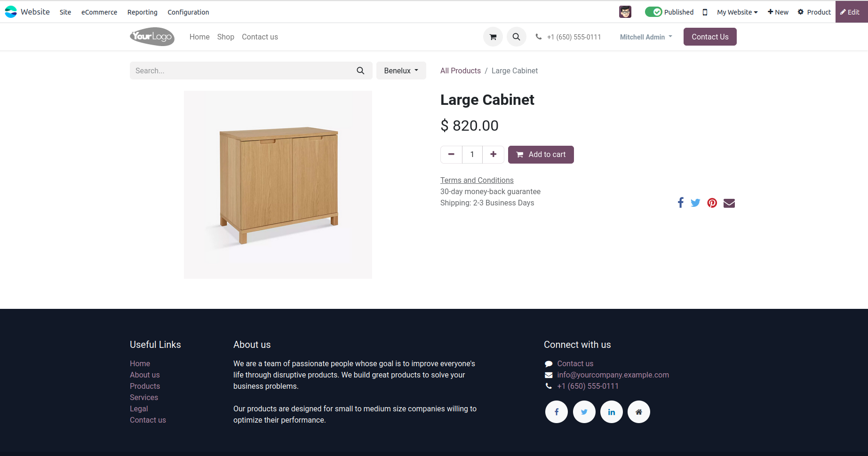Decrease quantity with minus button
Viewport: 868px width, 456px height.
click(451, 154)
